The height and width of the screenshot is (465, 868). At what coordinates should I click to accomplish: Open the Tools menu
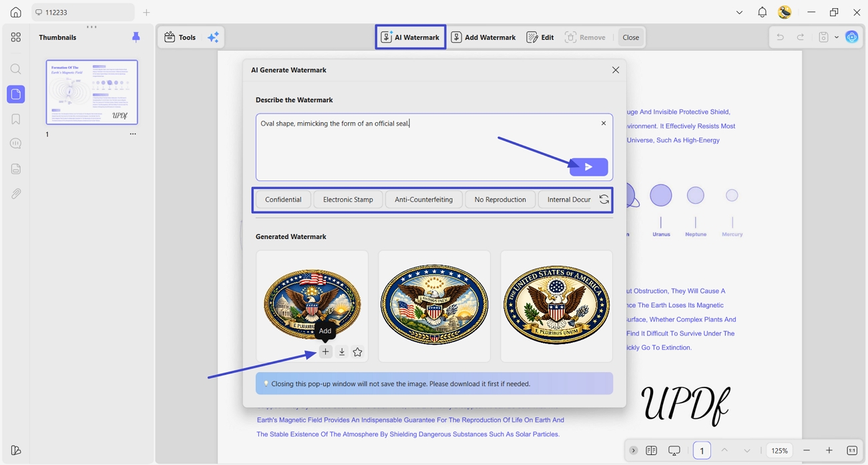[x=180, y=37]
